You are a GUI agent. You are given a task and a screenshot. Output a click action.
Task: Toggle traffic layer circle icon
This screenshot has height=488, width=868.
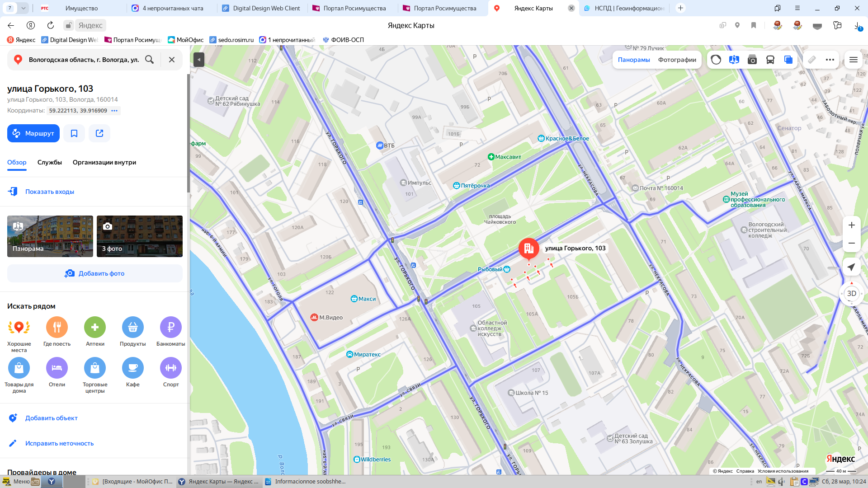pyautogui.click(x=716, y=60)
